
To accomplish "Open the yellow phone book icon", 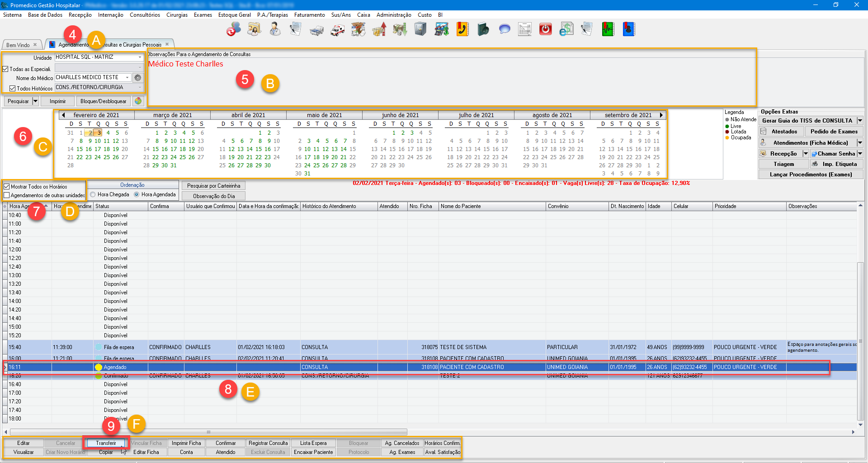I will click(462, 29).
